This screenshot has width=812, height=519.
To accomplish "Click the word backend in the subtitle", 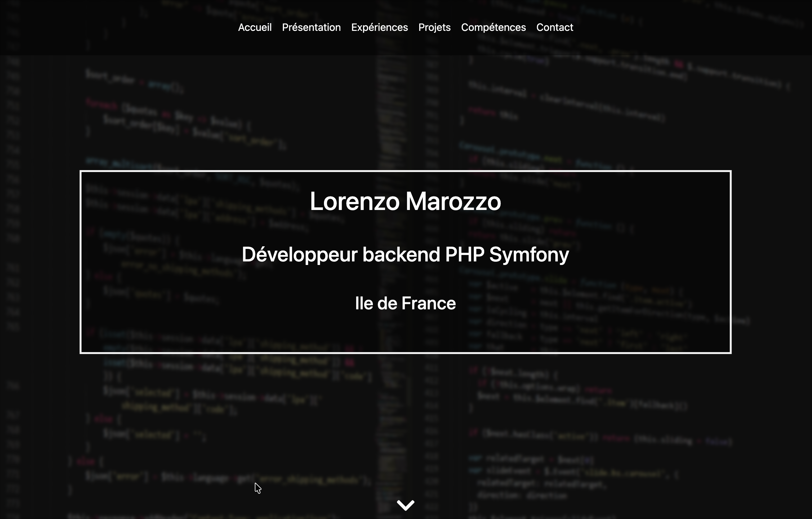I will [401, 254].
